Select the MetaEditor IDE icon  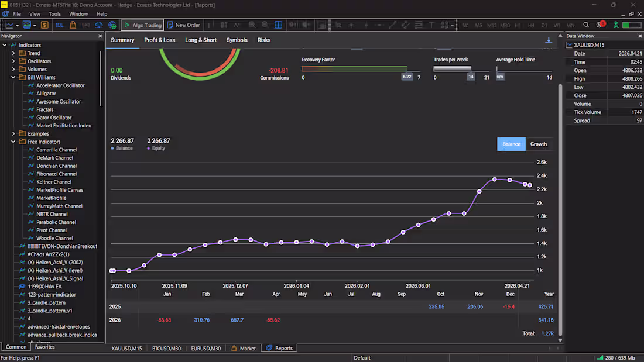(x=60, y=25)
